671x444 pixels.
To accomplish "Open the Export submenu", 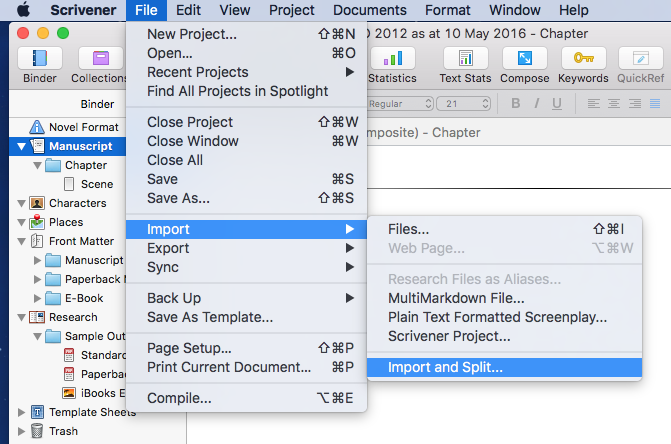I will pyautogui.click(x=246, y=248).
